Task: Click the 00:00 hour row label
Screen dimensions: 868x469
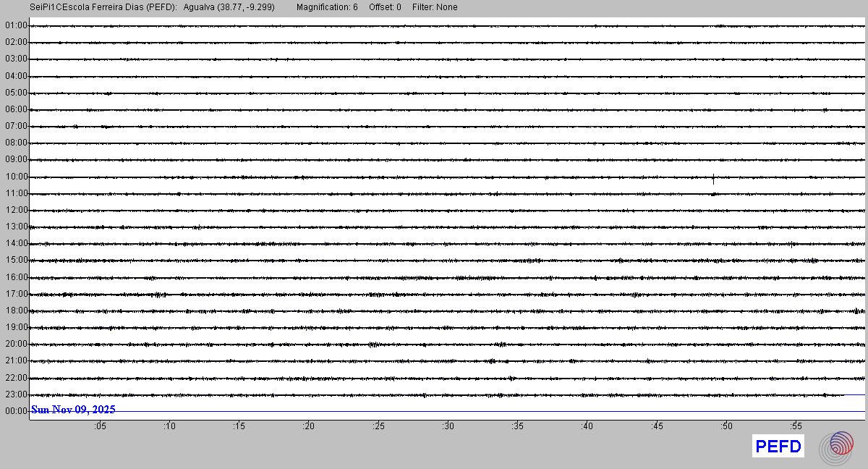Action: click(x=16, y=411)
